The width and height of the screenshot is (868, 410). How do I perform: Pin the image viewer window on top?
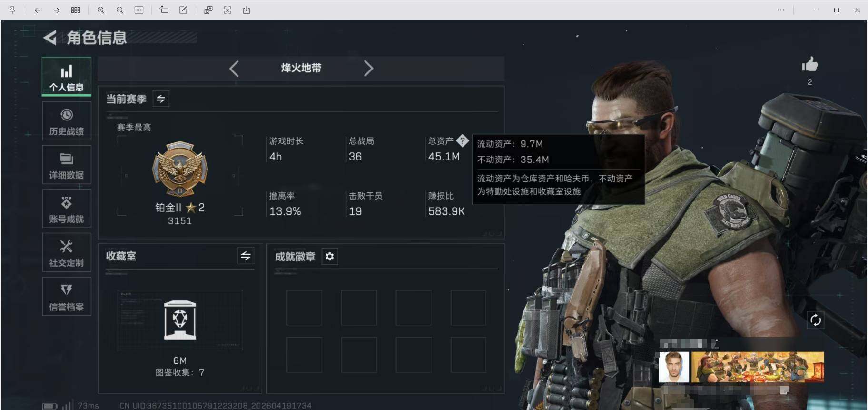point(12,10)
